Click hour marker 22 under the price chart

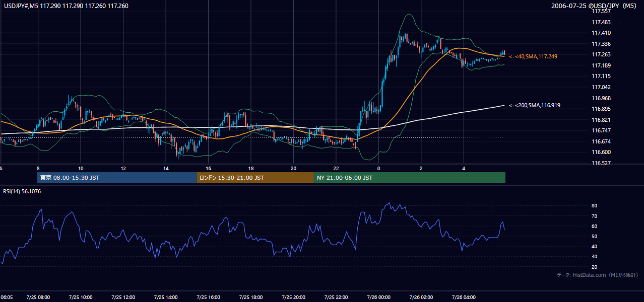pyautogui.click(x=336, y=168)
